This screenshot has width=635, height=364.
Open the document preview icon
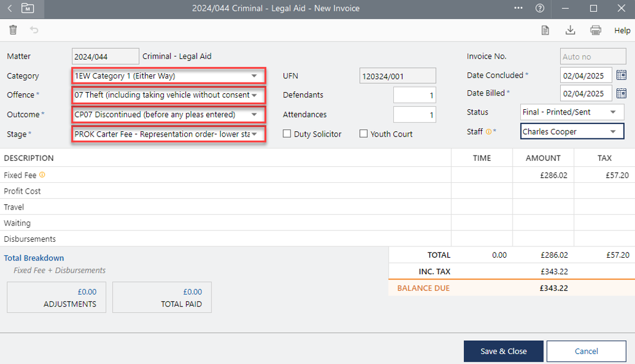[x=545, y=30]
